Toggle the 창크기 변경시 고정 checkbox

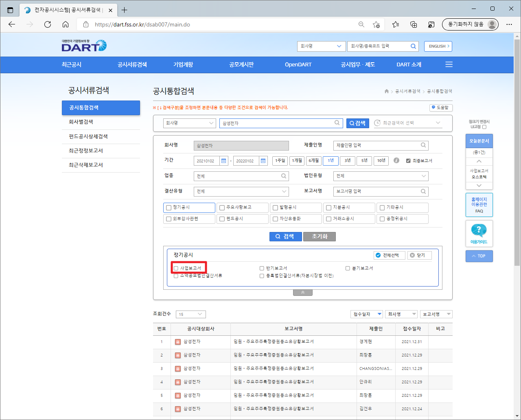484,127
